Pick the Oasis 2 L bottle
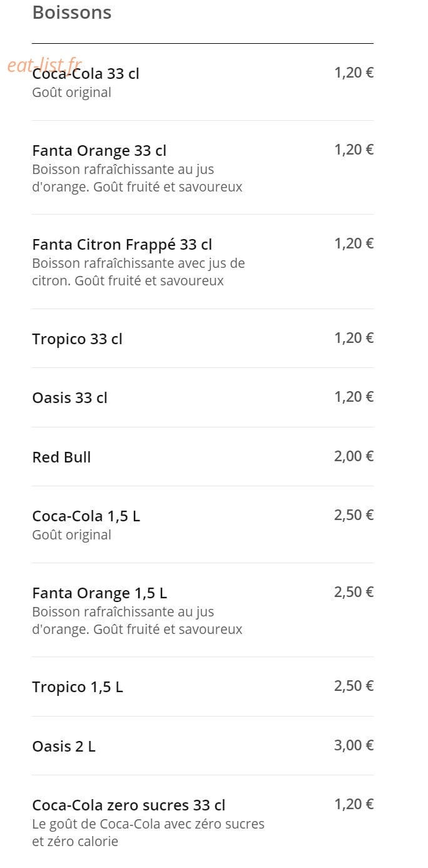This screenshot has height=868, width=428. 203,746
